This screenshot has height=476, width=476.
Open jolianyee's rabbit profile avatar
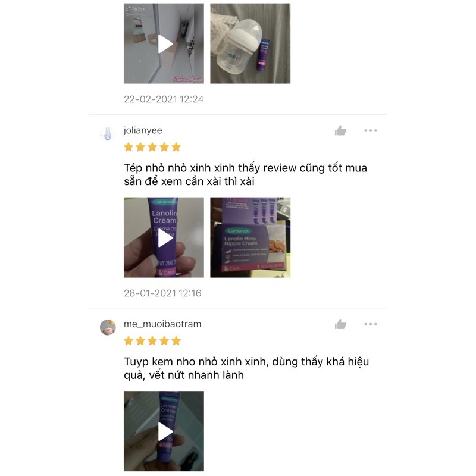point(108,134)
